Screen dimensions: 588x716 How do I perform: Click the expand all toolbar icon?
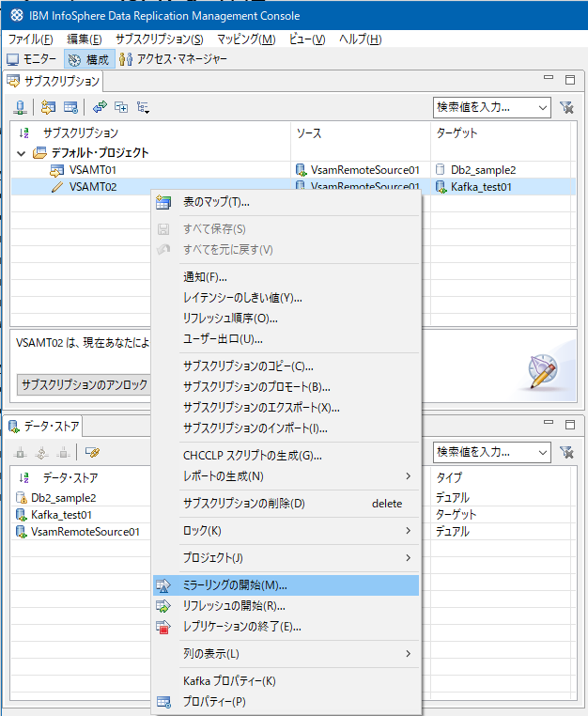pos(121,107)
